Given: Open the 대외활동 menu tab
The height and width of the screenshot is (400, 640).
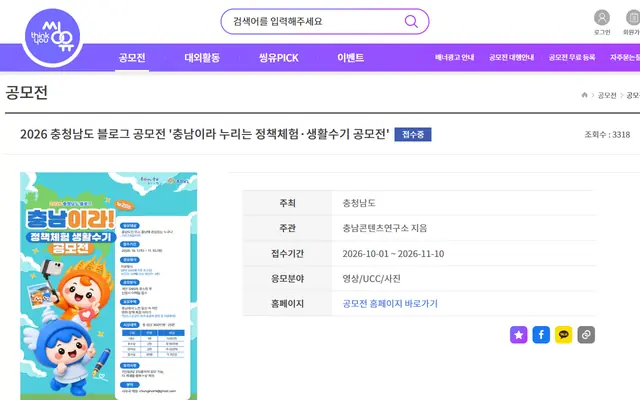Looking at the screenshot, I should coord(202,58).
